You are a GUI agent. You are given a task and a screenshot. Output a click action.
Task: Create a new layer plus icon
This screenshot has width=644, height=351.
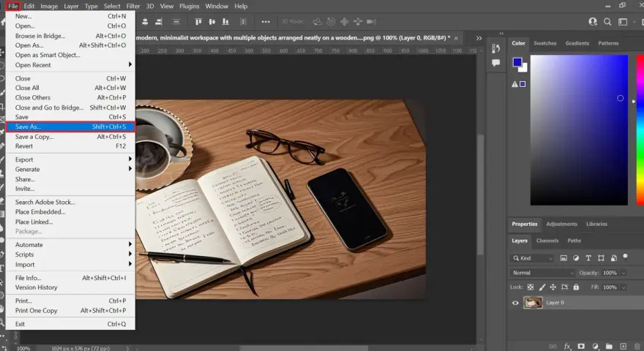click(x=623, y=347)
